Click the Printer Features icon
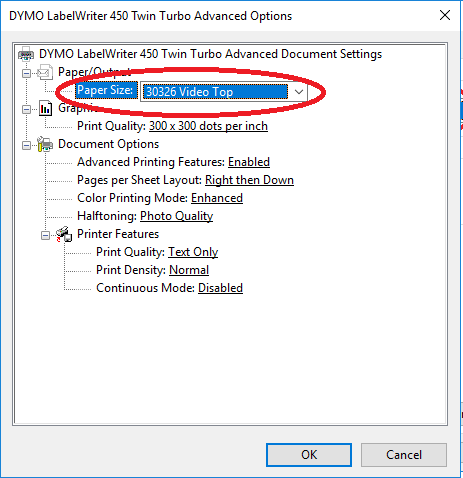The width and height of the screenshot is (463, 478). click(64, 234)
